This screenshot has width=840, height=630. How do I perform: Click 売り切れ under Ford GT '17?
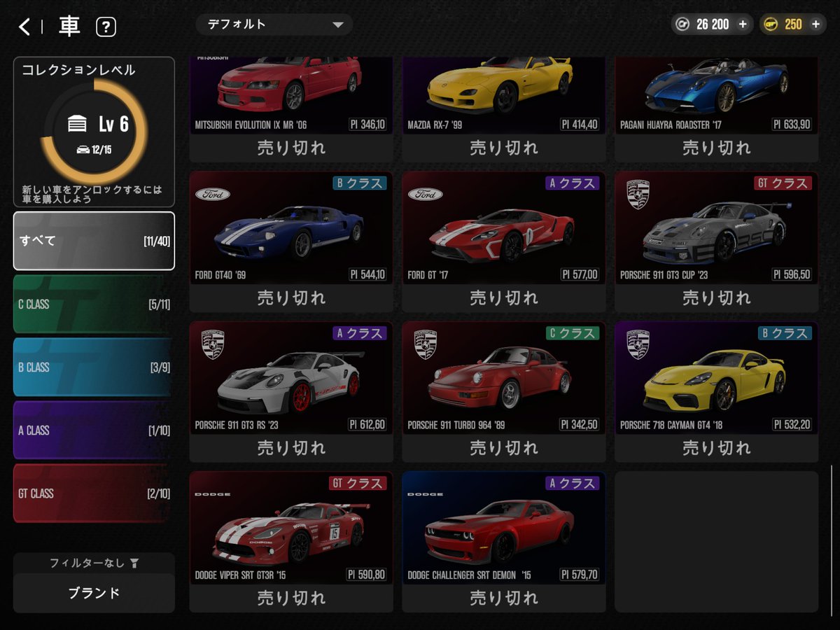pyautogui.click(x=504, y=298)
